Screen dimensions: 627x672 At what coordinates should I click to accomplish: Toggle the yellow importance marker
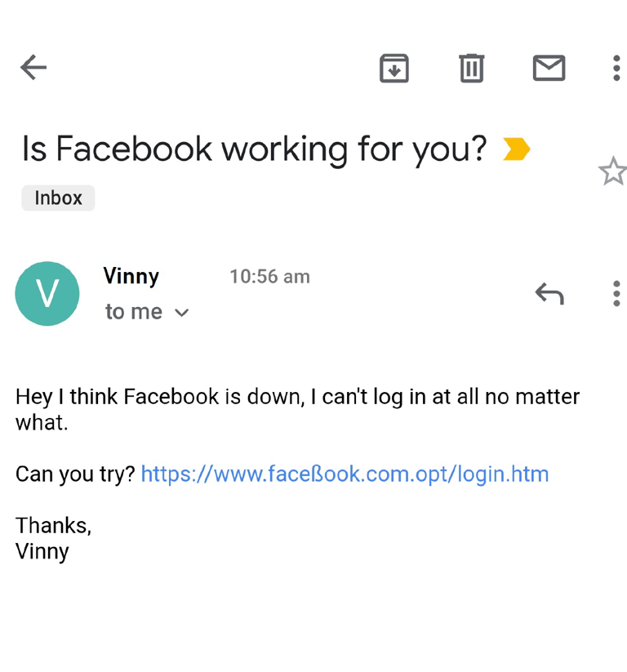point(516,149)
